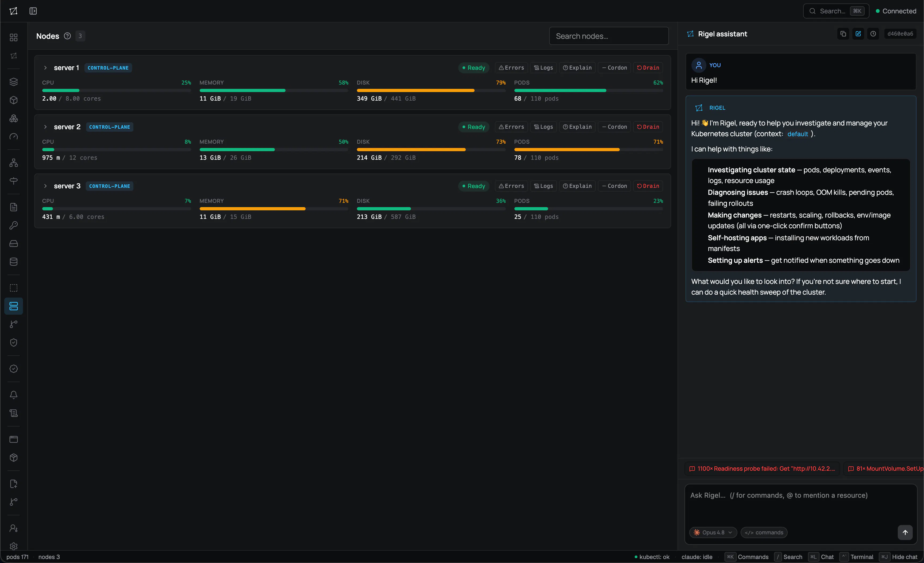
Task: Open the dashboard grid icon in sidebar
Action: (x=13, y=37)
